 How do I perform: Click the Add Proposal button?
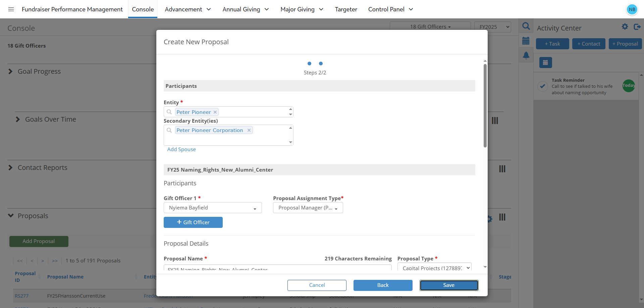tap(39, 241)
